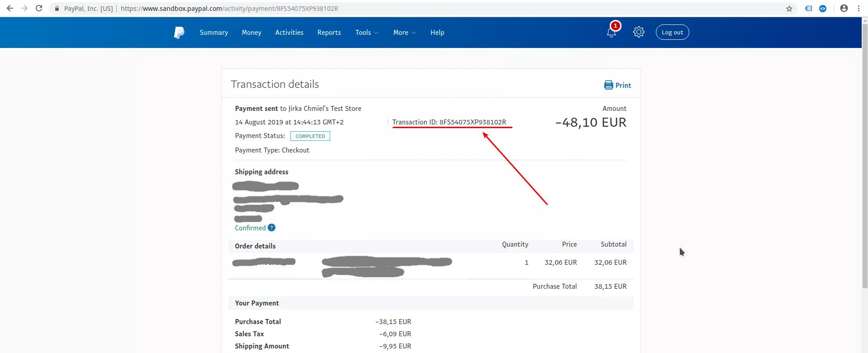Click the date 14 August 2019 line
Screen dimensions: 868x353
pyautogui.click(x=289, y=122)
